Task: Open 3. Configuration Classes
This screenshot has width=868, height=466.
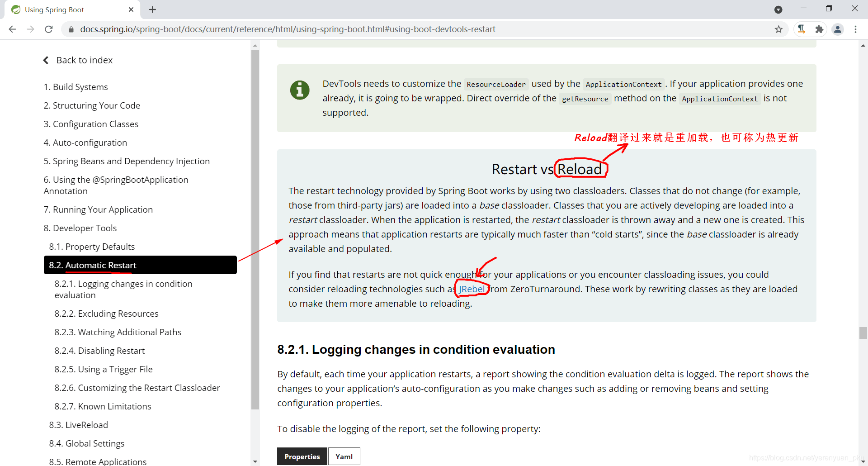Action: pyautogui.click(x=91, y=124)
